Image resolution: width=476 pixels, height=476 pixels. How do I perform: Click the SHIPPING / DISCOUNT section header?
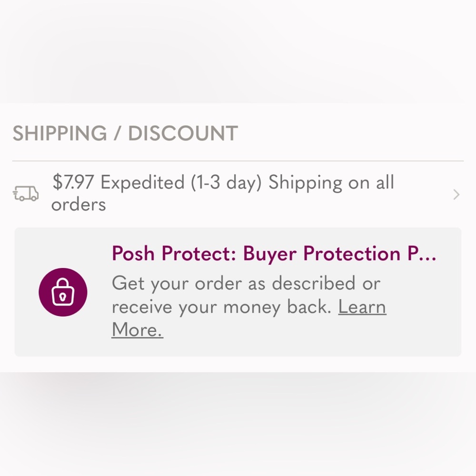pyautogui.click(x=125, y=133)
